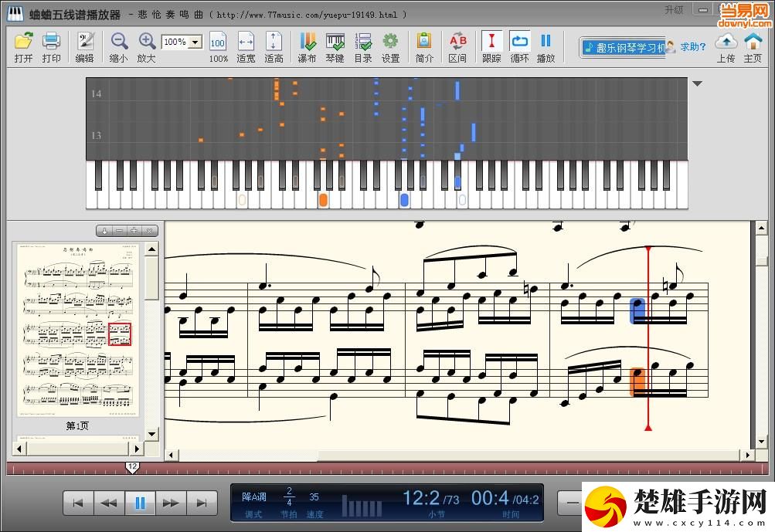Screen dimensions: 775x532
Task: Click the 00:4 elapsed time display
Action: (x=489, y=498)
